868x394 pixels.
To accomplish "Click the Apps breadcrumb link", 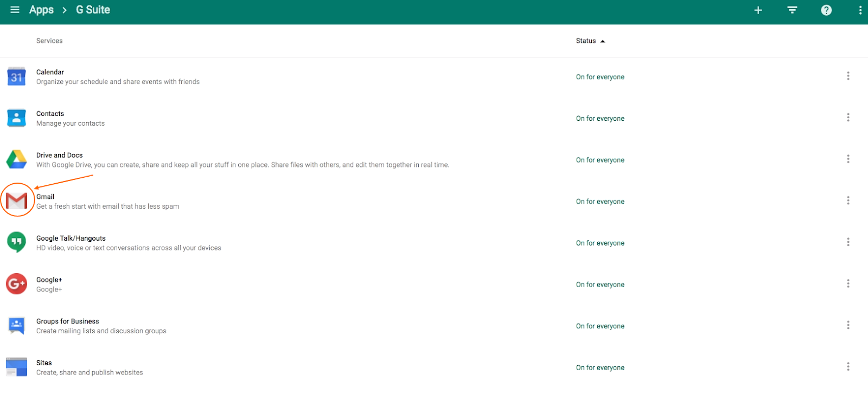I will 41,10.
